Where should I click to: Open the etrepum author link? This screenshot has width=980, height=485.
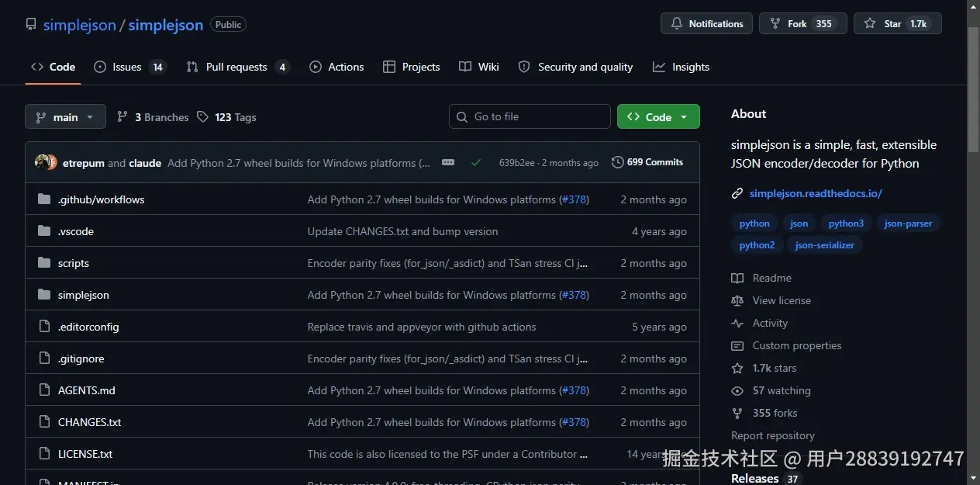(x=84, y=163)
